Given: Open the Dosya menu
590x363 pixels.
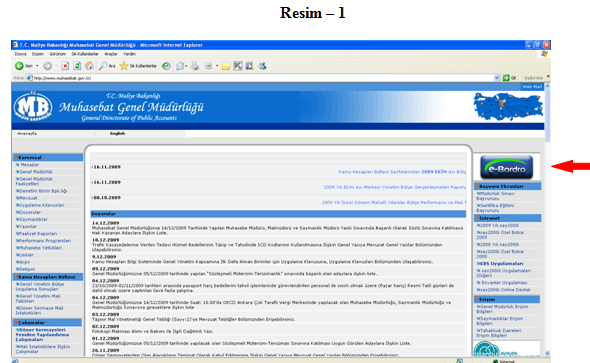Looking at the screenshot, I should [20, 54].
